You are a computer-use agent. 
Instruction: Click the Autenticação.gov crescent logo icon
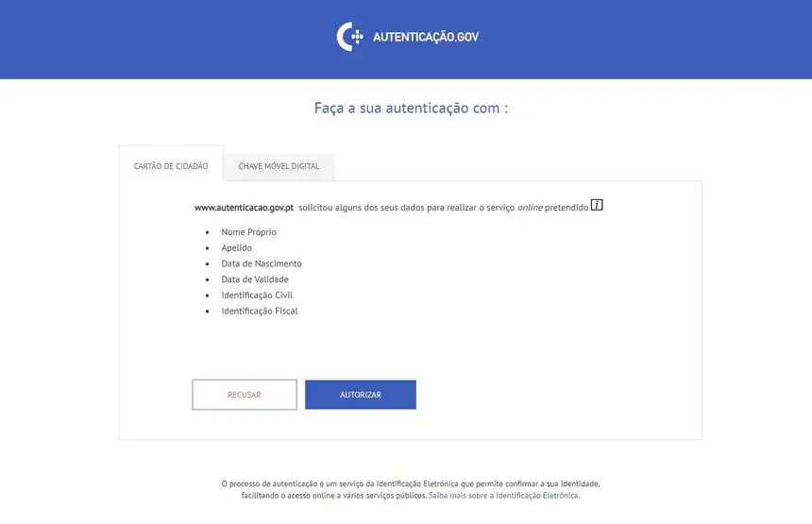coord(350,37)
